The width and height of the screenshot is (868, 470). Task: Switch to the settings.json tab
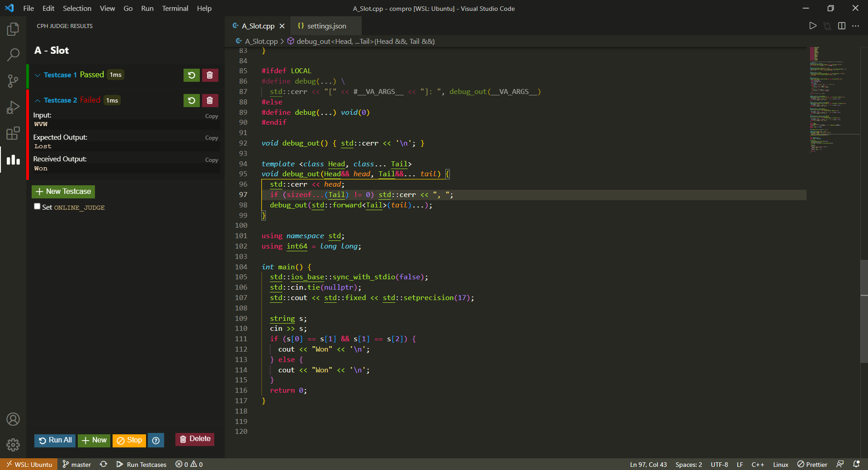(326, 26)
